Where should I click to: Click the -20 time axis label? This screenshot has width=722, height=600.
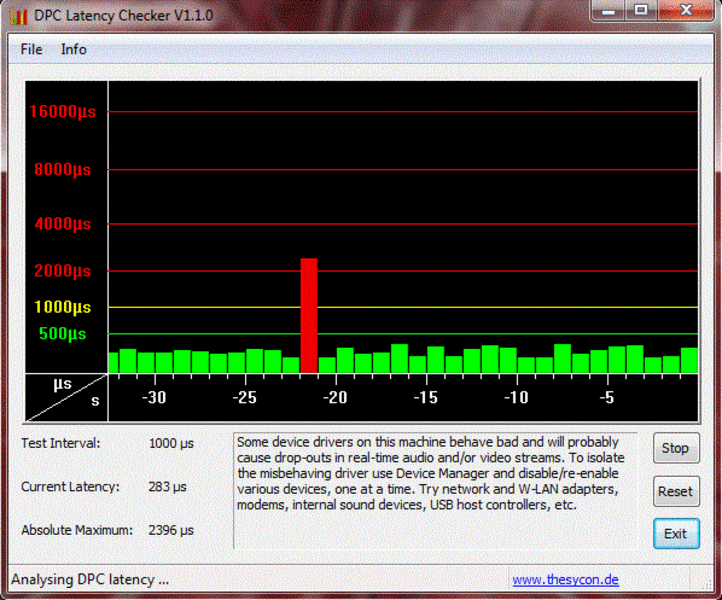[x=335, y=397]
